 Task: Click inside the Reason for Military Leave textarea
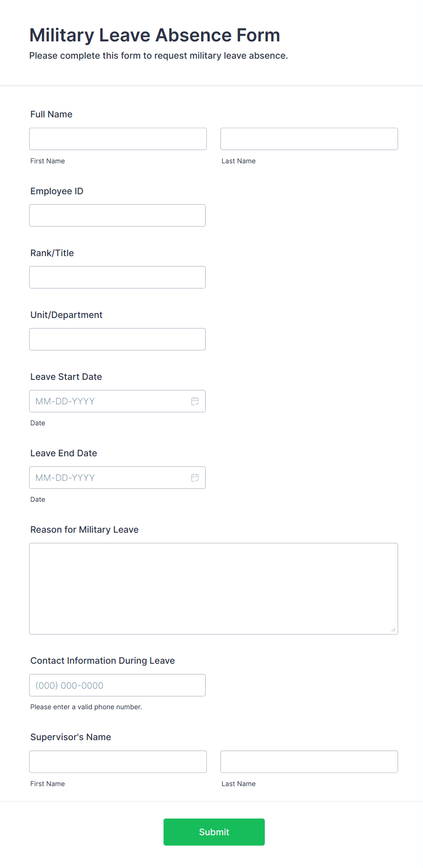click(x=213, y=588)
